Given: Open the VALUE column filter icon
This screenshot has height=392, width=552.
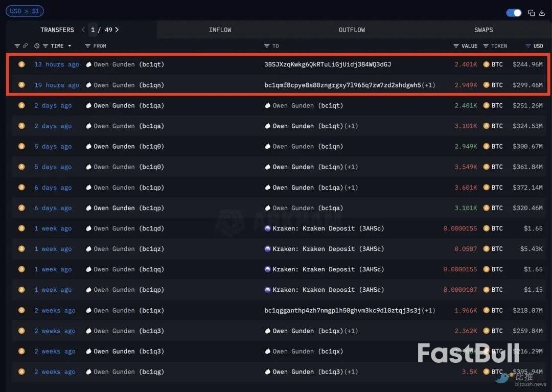Looking at the screenshot, I should click(456, 46).
